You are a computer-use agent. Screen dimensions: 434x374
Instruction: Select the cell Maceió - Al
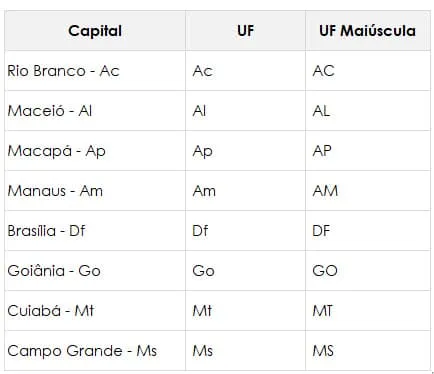pyautogui.click(x=95, y=111)
